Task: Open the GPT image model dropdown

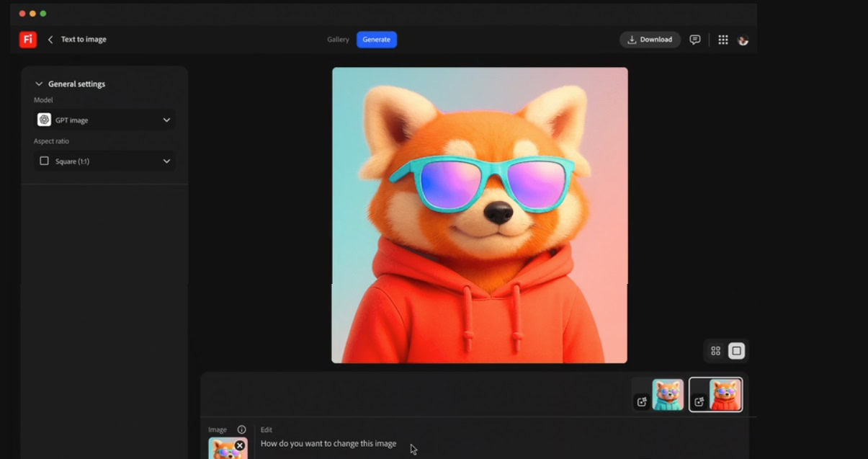Action: point(105,120)
